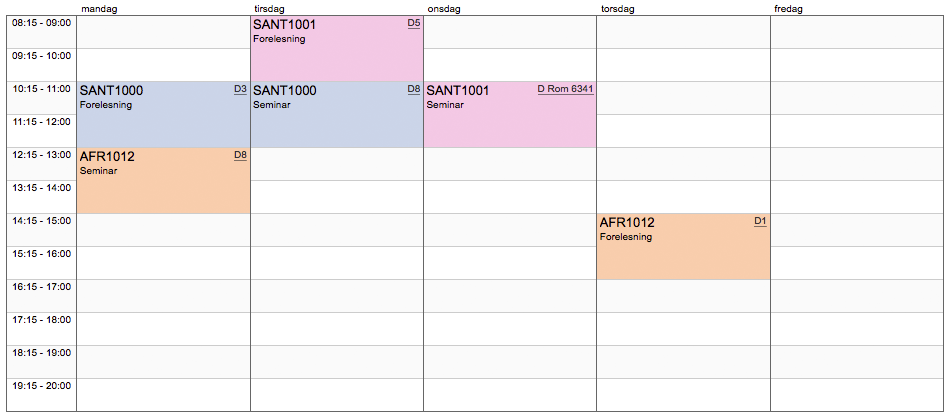Click the 08:15 - 09:00 time label
950x418 pixels.
(x=40, y=23)
